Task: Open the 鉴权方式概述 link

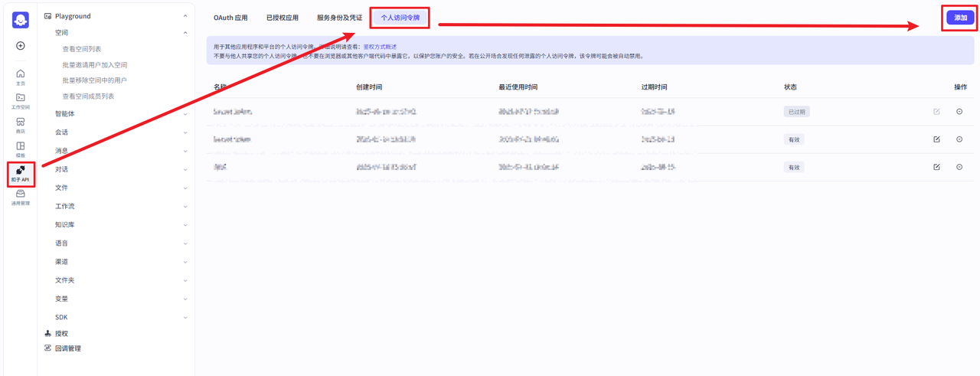Action: tap(380, 47)
